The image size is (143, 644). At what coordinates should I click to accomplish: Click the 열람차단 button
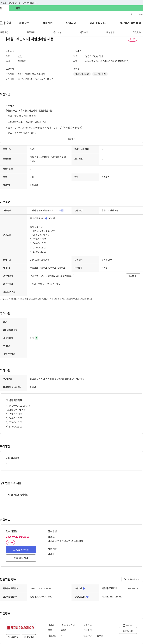tap(29, 637)
